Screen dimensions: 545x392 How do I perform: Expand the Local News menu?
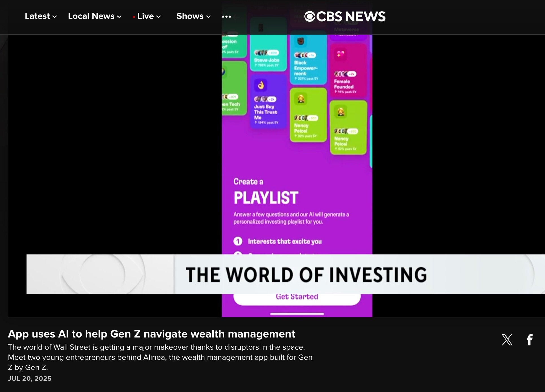[95, 16]
